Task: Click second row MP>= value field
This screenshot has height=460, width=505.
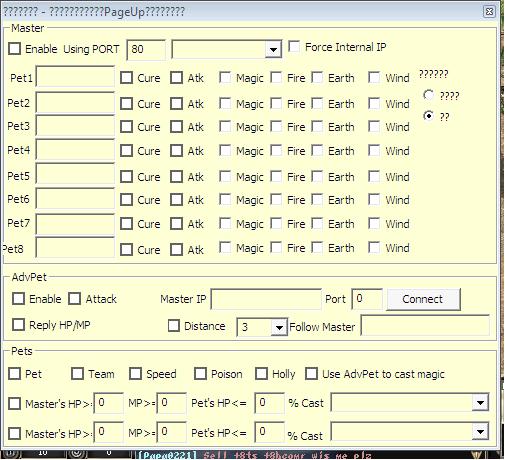Action: point(171,432)
